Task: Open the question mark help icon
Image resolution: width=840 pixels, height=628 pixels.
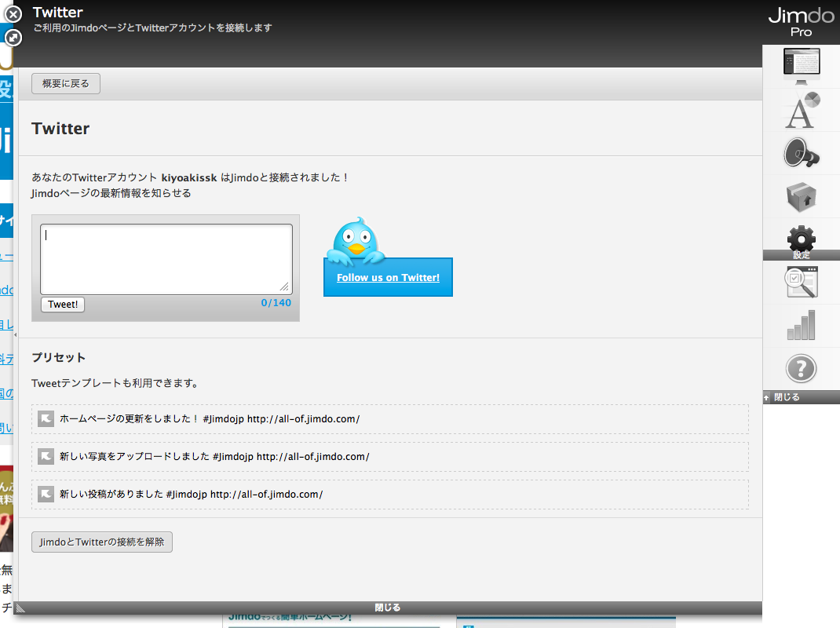Action: [802, 369]
